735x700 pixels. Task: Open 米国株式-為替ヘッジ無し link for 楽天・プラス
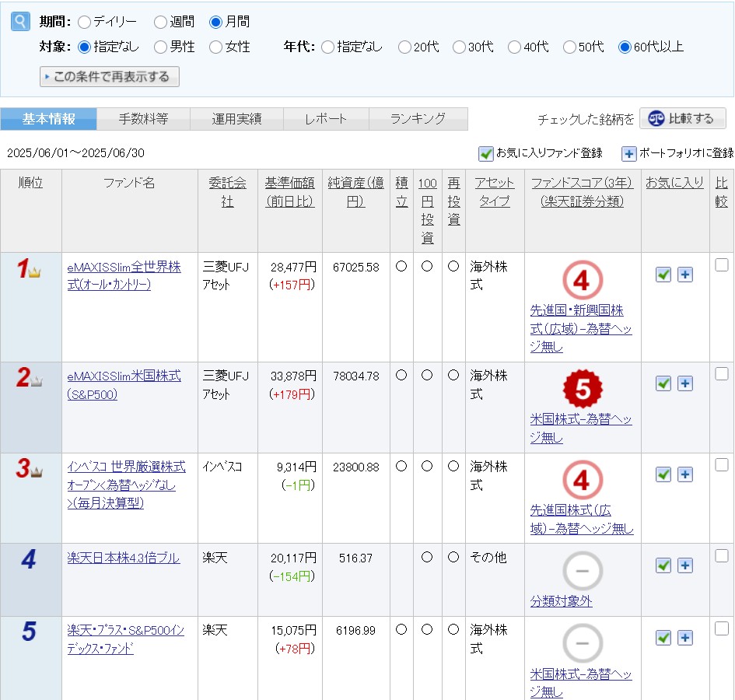[x=581, y=683]
